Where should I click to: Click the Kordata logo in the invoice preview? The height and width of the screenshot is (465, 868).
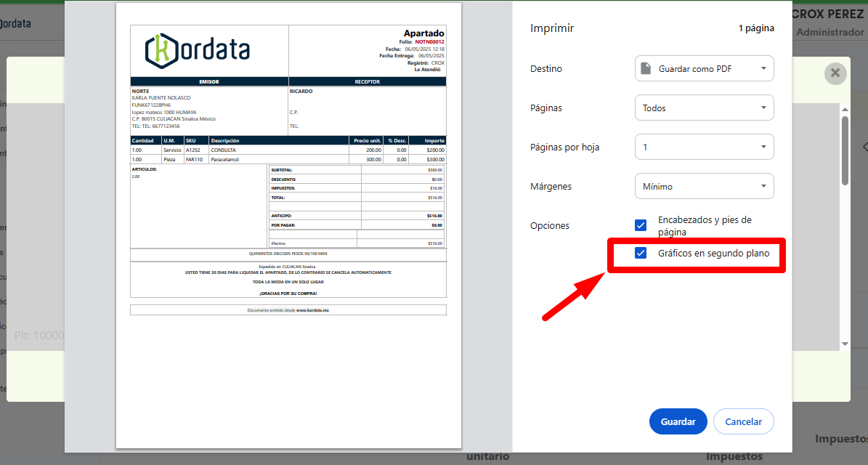(198, 49)
